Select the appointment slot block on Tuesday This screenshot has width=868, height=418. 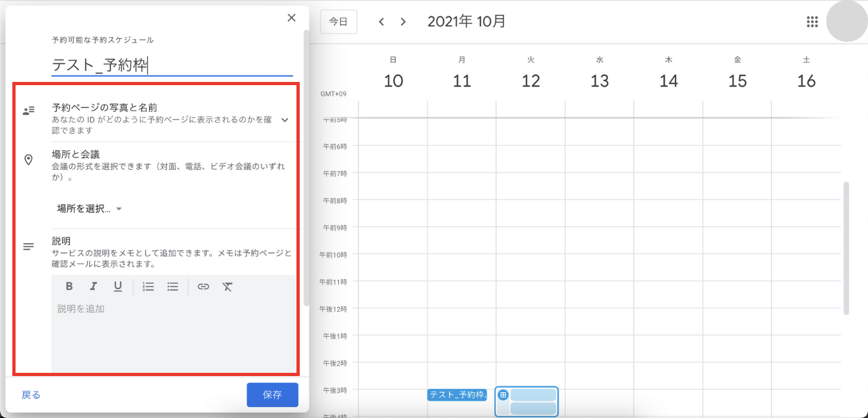(x=526, y=402)
